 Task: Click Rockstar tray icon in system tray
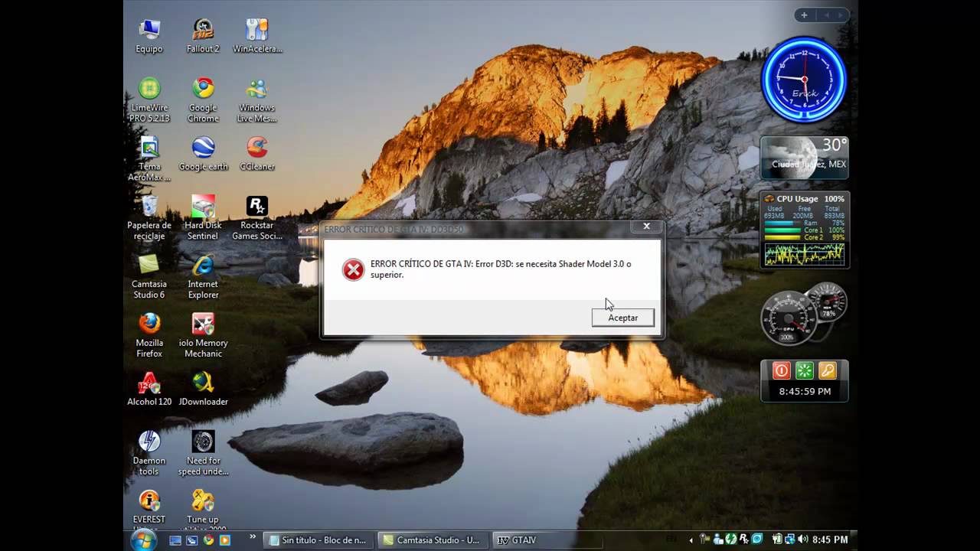[743, 540]
